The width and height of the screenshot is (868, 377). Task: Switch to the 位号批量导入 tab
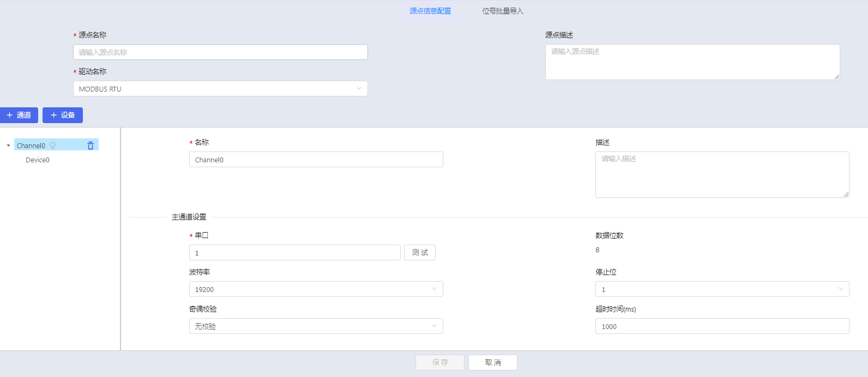(502, 11)
